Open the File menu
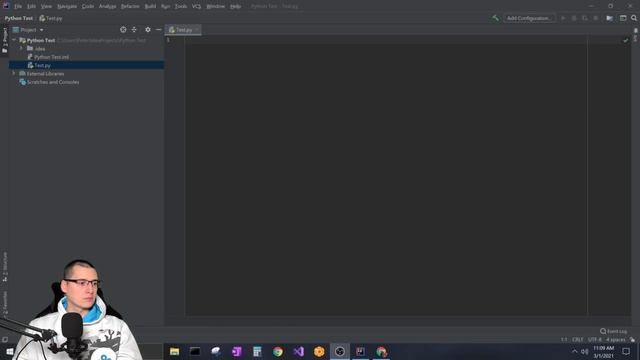Viewport: 640px width, 360px height. [18, 7]
